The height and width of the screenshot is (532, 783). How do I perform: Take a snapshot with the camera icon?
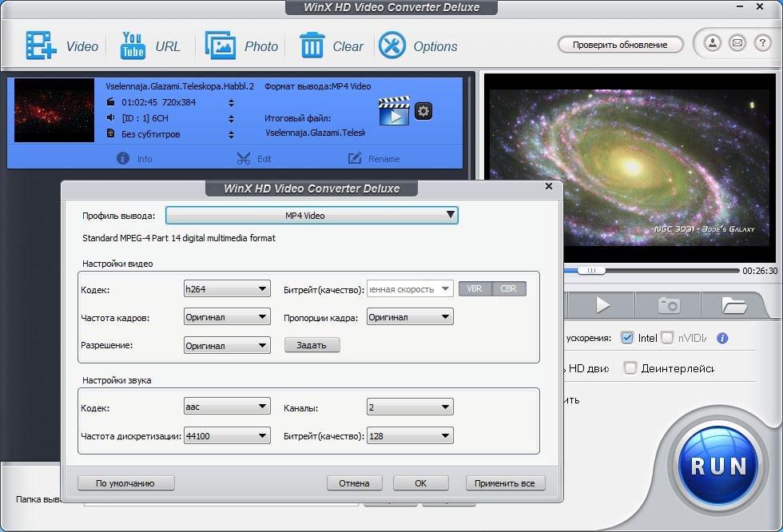669,305
